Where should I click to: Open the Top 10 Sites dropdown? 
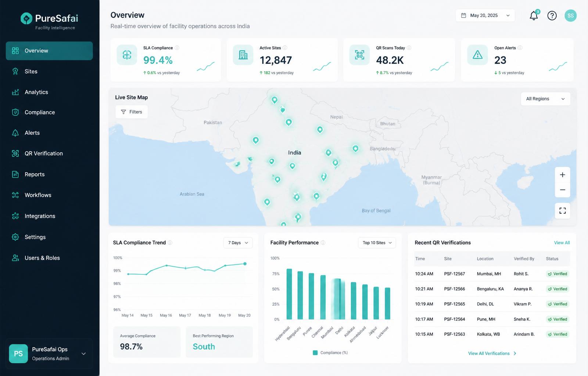click(377, 243)
